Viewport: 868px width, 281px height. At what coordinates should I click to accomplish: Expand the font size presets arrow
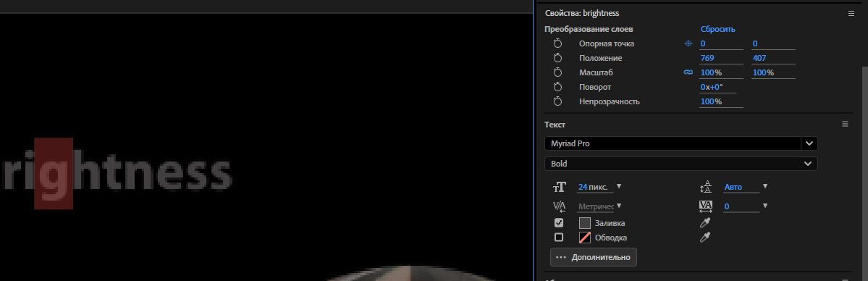click(x=619, y=186)
